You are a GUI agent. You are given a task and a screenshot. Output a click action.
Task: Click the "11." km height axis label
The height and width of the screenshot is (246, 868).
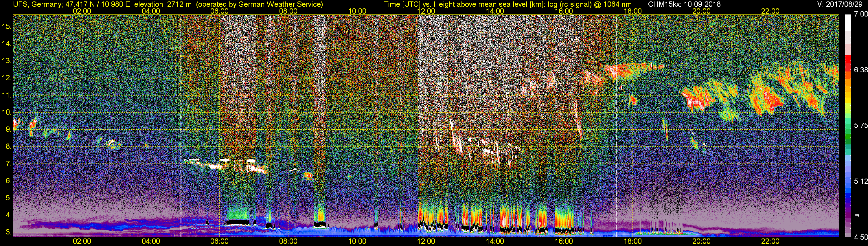pos(7,96)
